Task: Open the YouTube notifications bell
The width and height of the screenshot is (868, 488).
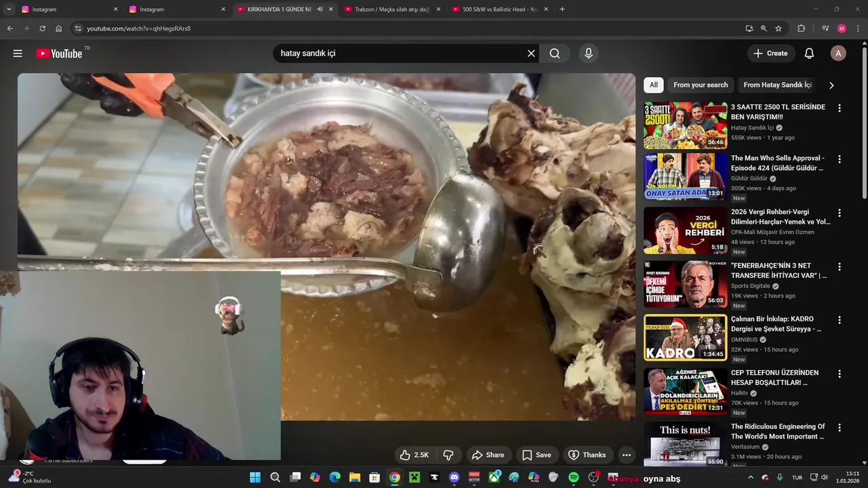Action: point(809,54)
